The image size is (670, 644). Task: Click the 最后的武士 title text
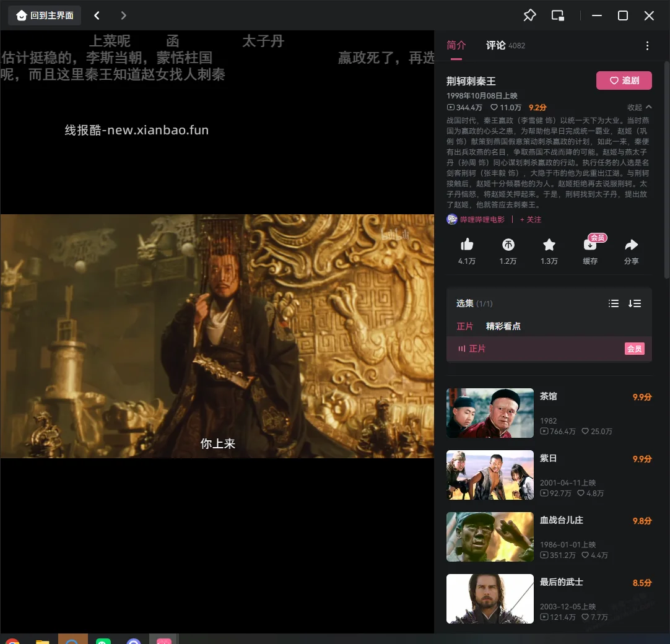tap(562, 582)
